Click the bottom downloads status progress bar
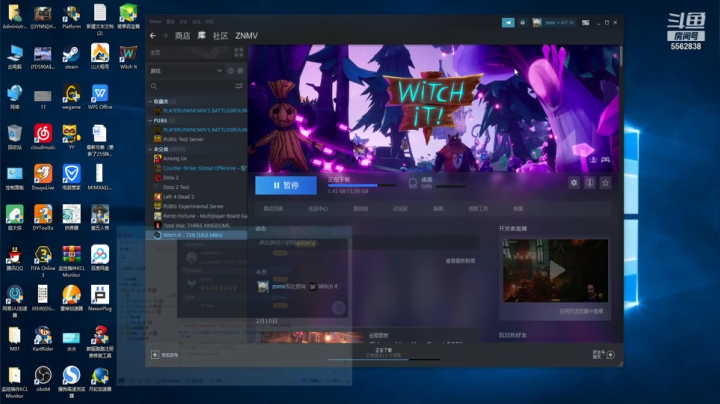 click(x=384, y=359)
